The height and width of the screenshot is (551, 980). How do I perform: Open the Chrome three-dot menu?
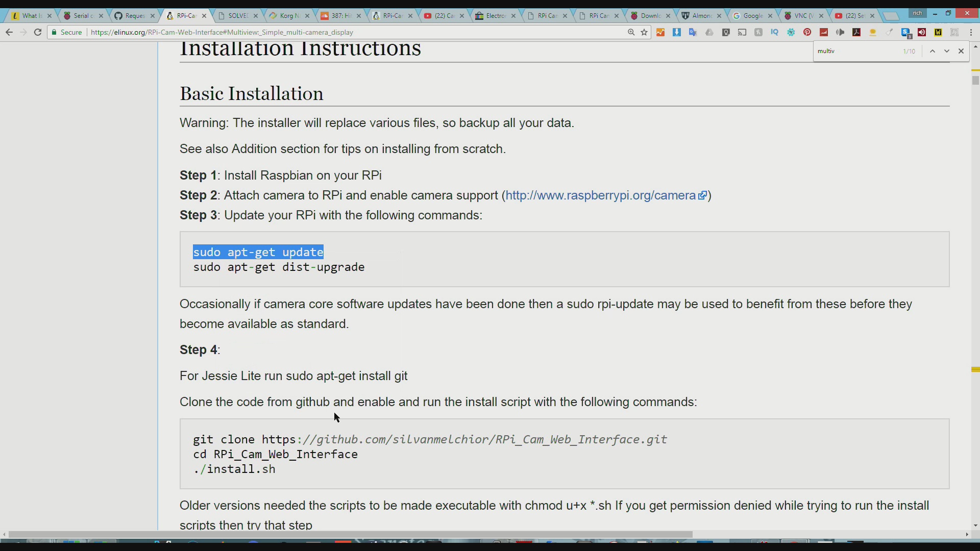[x=971, y=32]
